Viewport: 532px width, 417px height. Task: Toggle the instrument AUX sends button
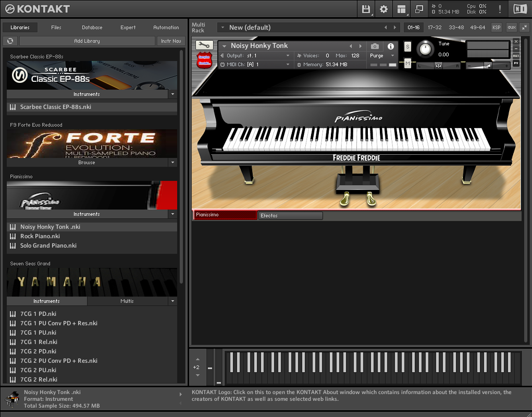(x=516, y=56)
